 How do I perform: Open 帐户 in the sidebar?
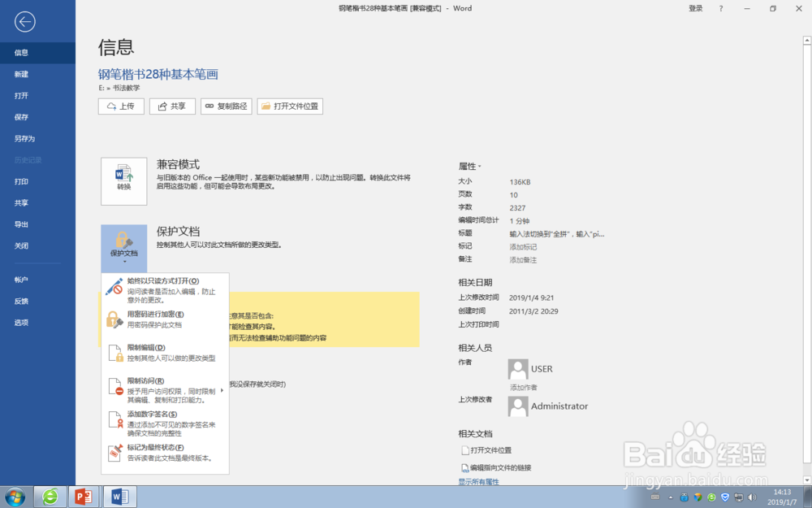pyautogui.click(x=37, y=280)
